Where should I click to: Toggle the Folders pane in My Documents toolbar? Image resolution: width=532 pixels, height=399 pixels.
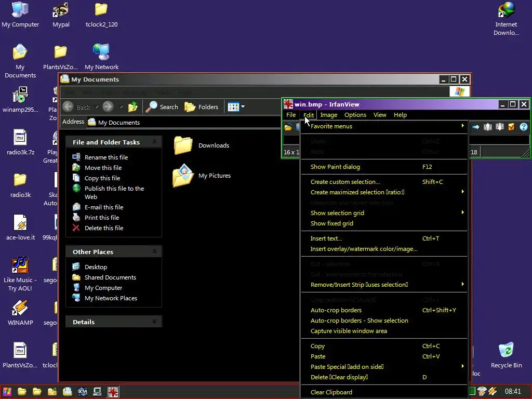coord(201,107)
